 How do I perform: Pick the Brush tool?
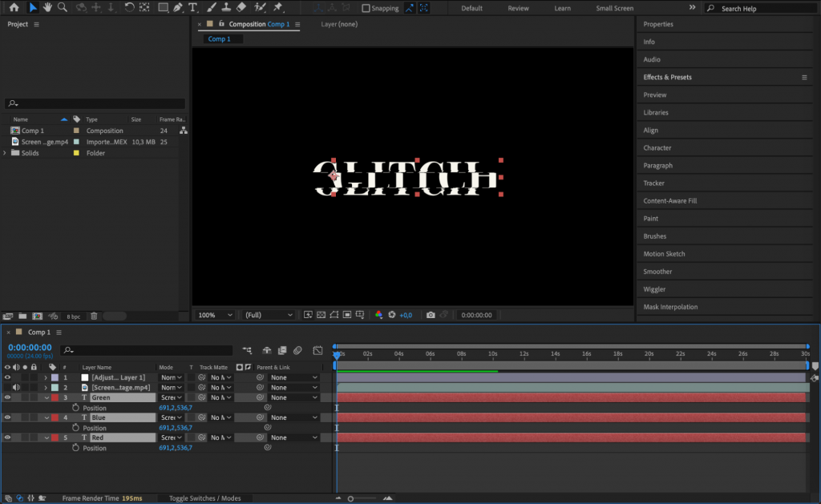[x=210, y=8]
